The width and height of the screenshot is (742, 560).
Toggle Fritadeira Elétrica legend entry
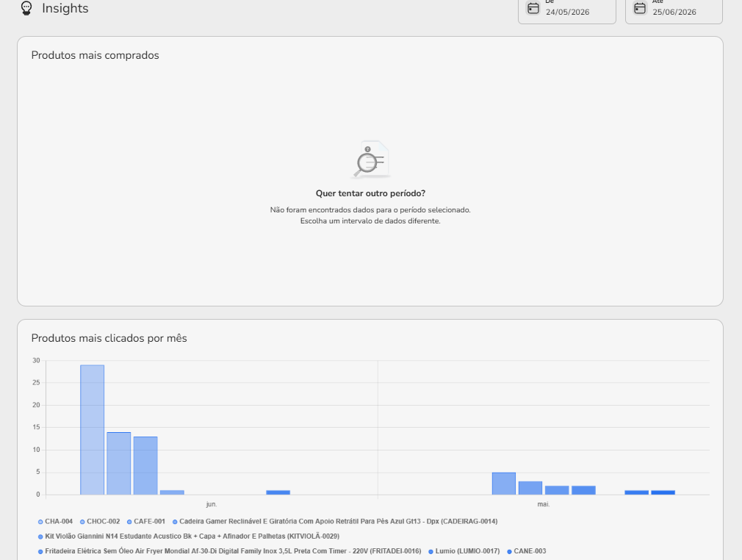click(x=229, y=551)
